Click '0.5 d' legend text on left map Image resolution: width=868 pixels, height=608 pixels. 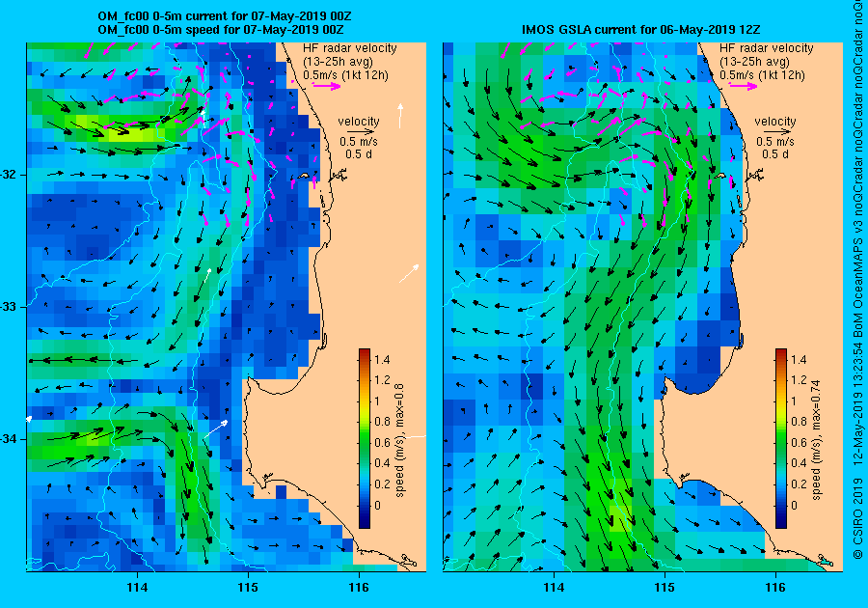pos(359,154)
